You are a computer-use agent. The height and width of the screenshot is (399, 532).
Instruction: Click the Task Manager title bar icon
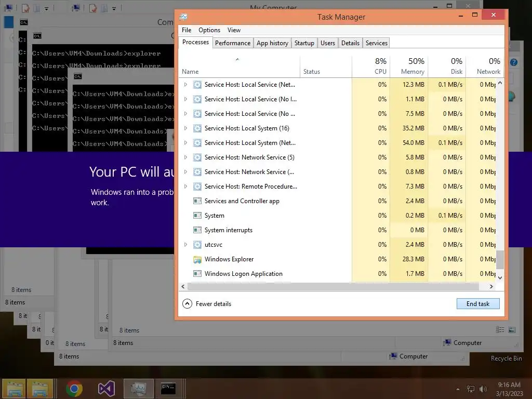coord(183,17)
